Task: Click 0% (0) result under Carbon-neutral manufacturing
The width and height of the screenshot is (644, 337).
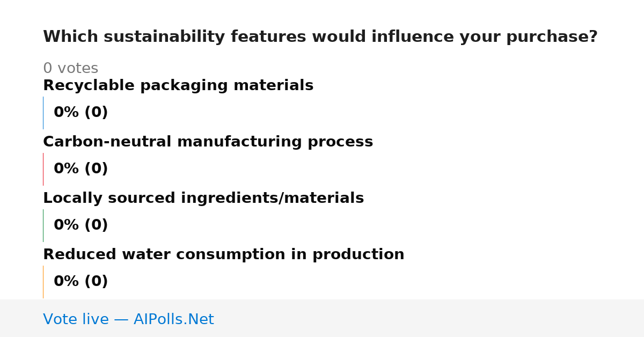Action: 80,169
